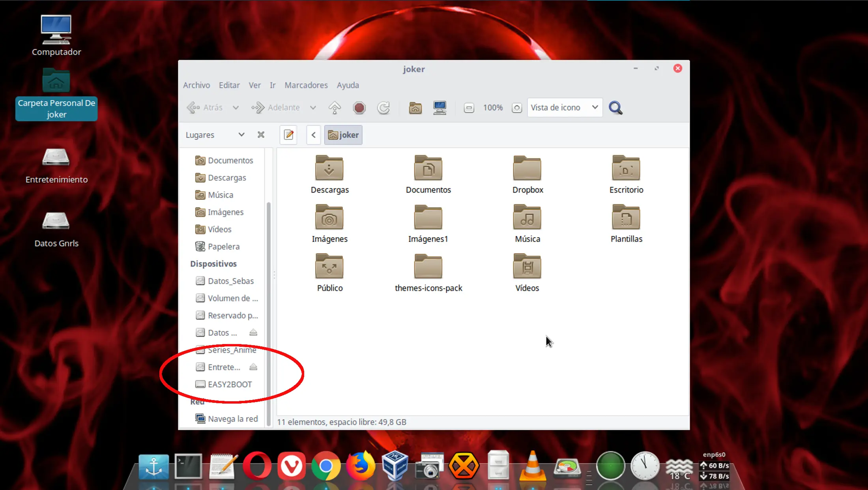This screenshot has width=868, height=490.
Task: Eject the Datos device
Action: coord(253,333)
